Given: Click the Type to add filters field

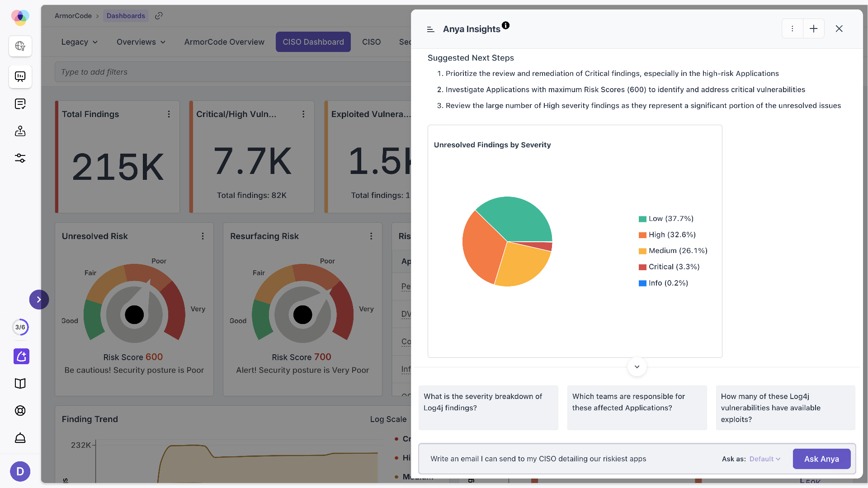Looking at the screenshot, I should [233, 72].
